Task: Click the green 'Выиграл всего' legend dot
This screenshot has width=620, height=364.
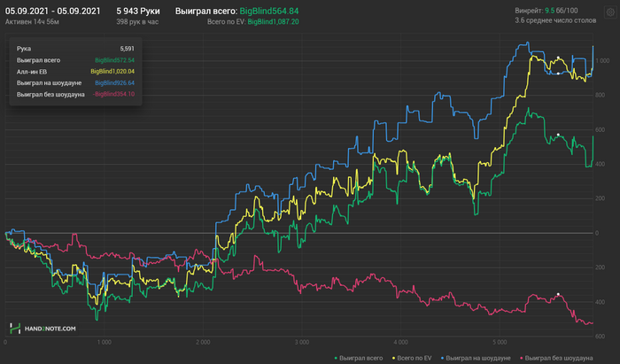Action: pyautogui.click(x=337, y=357)
